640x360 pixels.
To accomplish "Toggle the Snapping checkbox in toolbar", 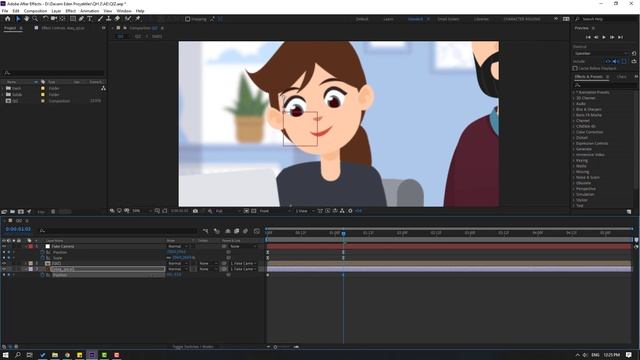I will 188,19.
